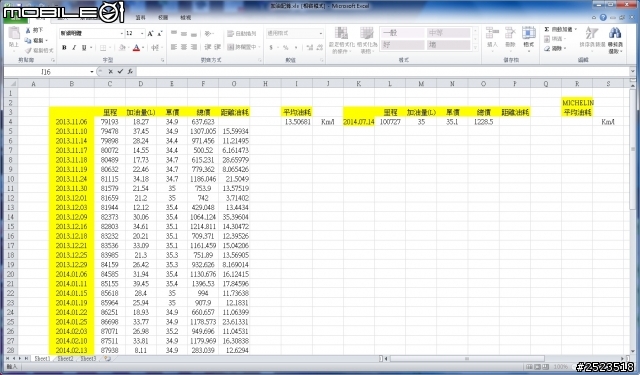Toggle Center text alignment

click(184, 47)
